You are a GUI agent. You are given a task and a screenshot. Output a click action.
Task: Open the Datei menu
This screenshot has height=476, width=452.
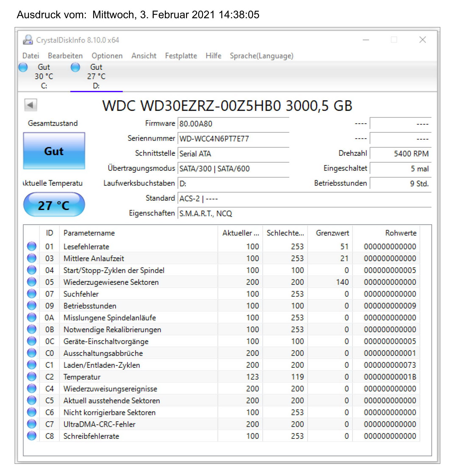[31, 56]
